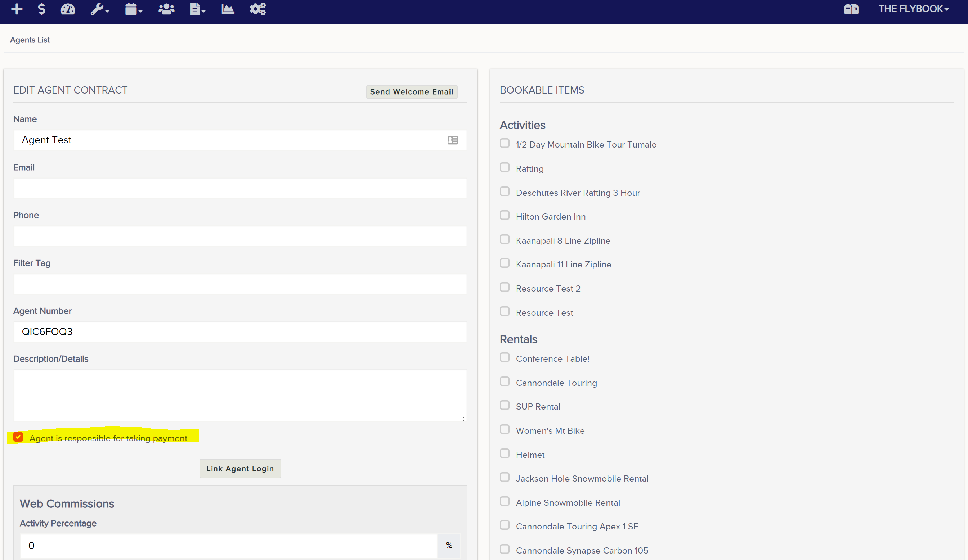The width and height of the screenshot is (968, 560).
Task: Click Link Agent Login button
Action: click(x=240, y=469)
